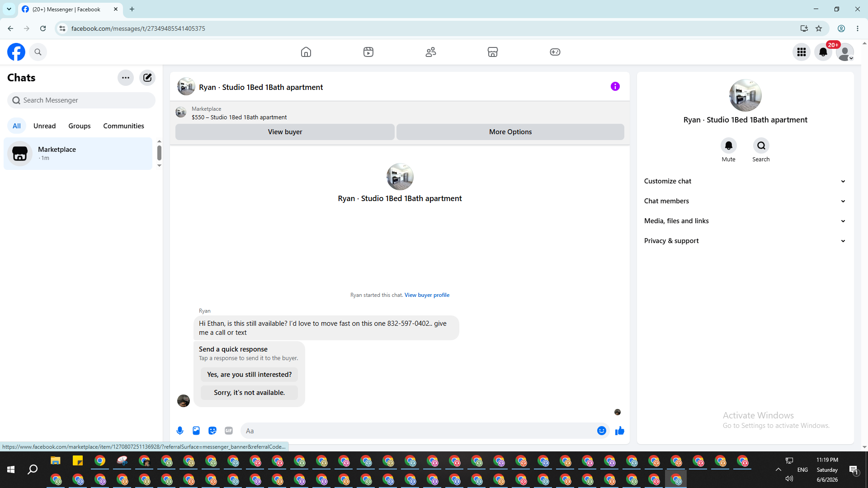Bookmark this page with star icon

819,28
